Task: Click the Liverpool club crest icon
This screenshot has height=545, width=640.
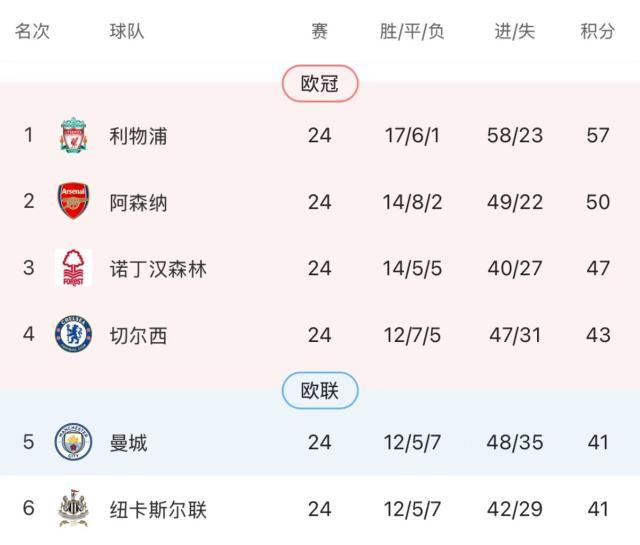Action: [73, 135]
